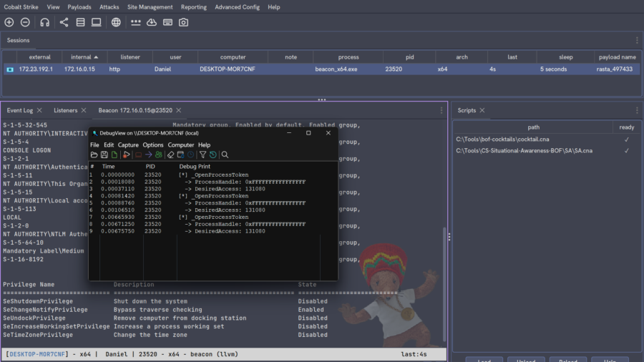The image size is (644, 362).
Task: Click scripts path column header
Action: pyautogui.click(x=533, y=127)
